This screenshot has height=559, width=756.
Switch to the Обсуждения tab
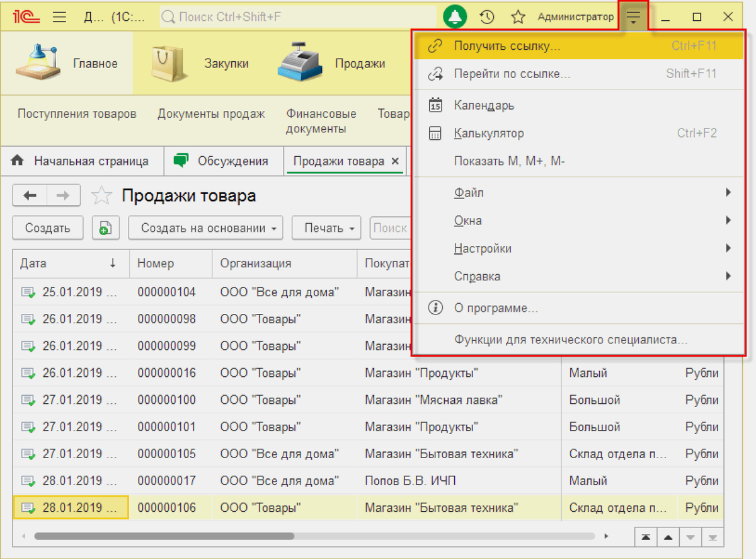pyautogui.click(x=222, y=161)
